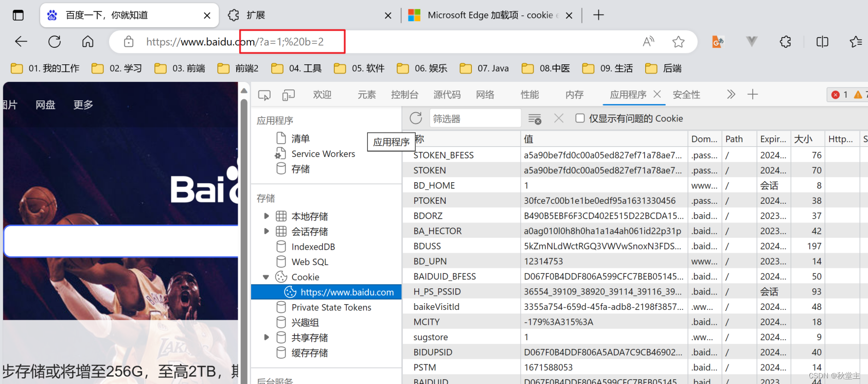Open the tab actions menu icon
Viewport: 868px width, 384px height.
[18, 15]
